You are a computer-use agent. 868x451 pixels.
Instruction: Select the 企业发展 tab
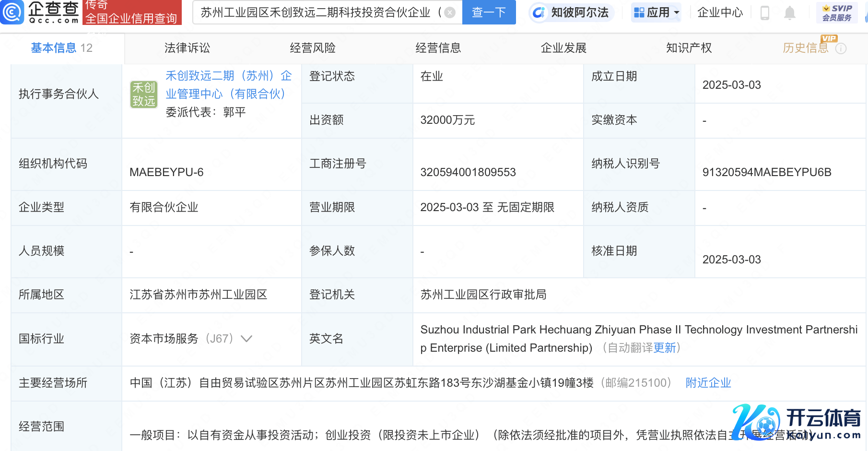tap(563, 48)
